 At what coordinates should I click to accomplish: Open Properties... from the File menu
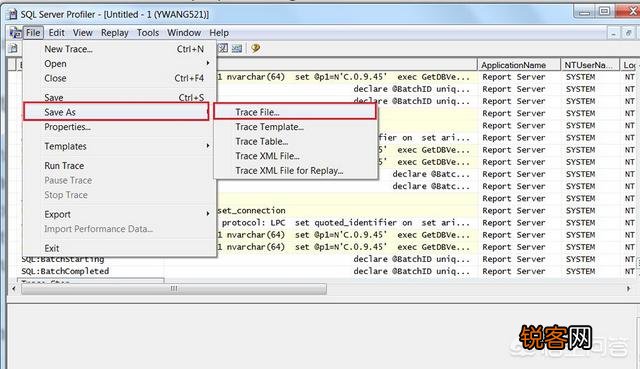coord(119,127)
